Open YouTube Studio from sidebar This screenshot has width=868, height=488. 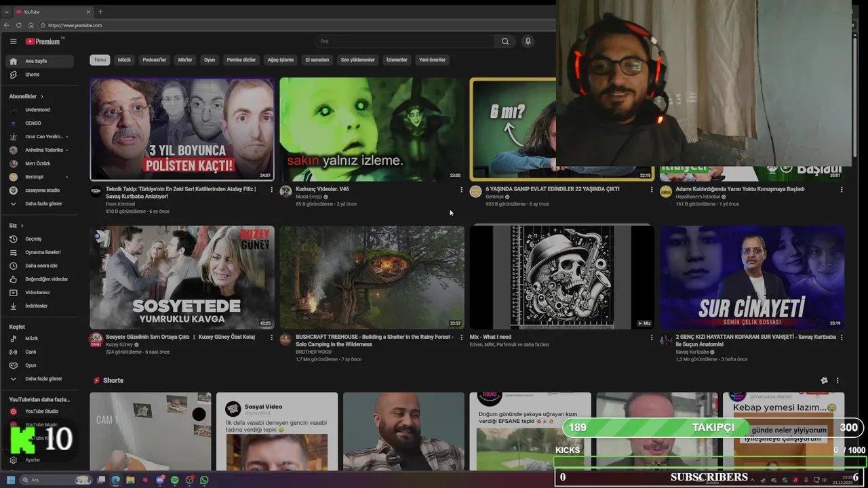click(x=39, y=411)
